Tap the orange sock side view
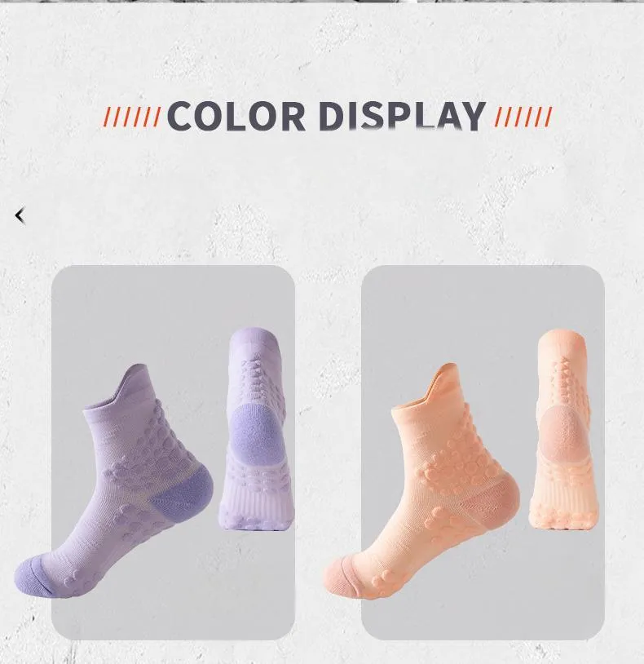 tap(422, 481)
